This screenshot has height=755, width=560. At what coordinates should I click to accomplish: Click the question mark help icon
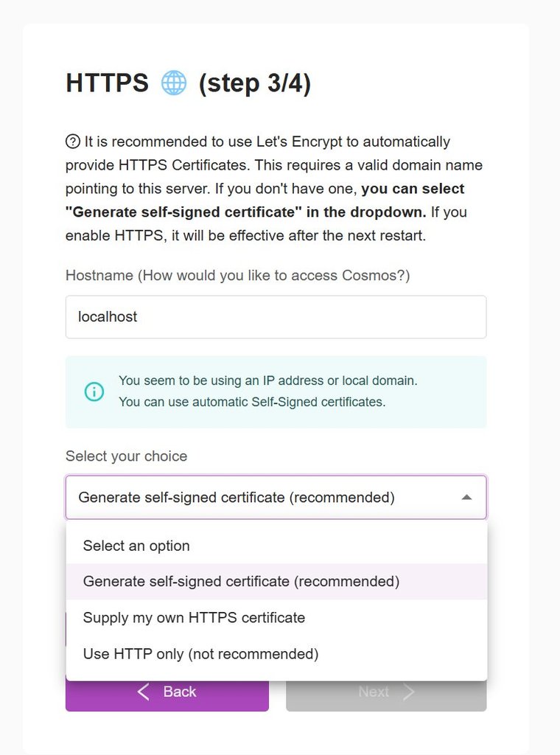pyautogui.click(x=73, y=142)
